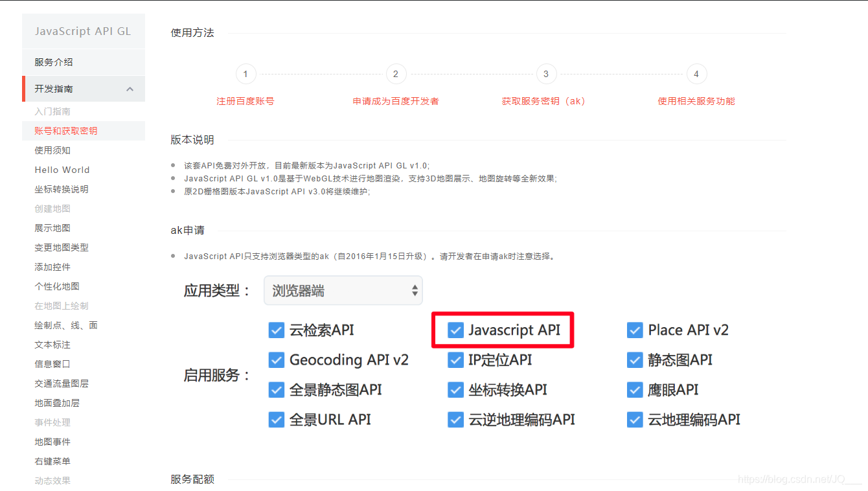Collapse the 开发指南 section chevron
868x491 pixels.
coord(130,89)
